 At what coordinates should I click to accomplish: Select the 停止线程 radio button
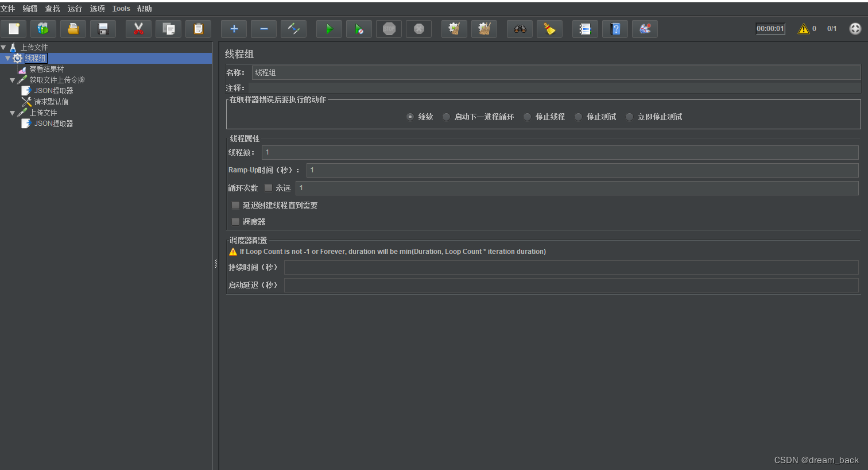coord(527,117)
